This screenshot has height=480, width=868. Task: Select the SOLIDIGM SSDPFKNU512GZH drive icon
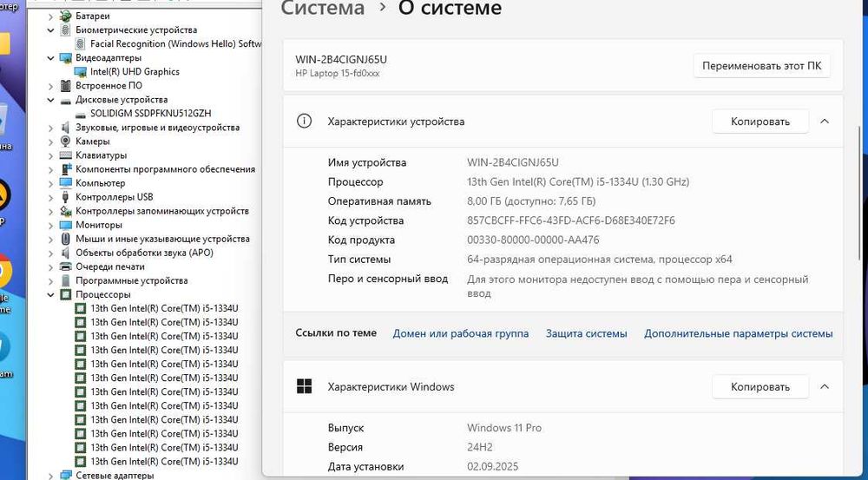tap(80, 114)
